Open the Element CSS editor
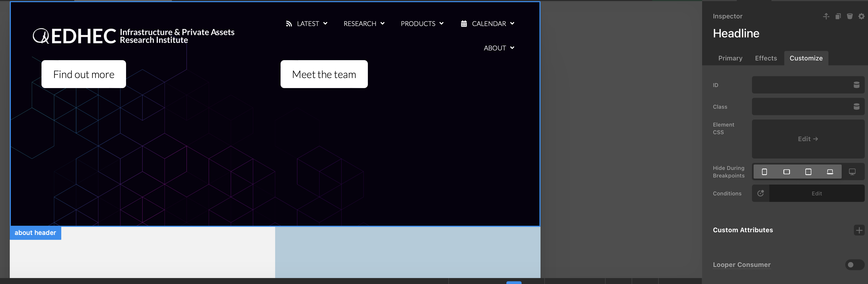Viewport: 868px width, 284px height. [x=808, y=139]
